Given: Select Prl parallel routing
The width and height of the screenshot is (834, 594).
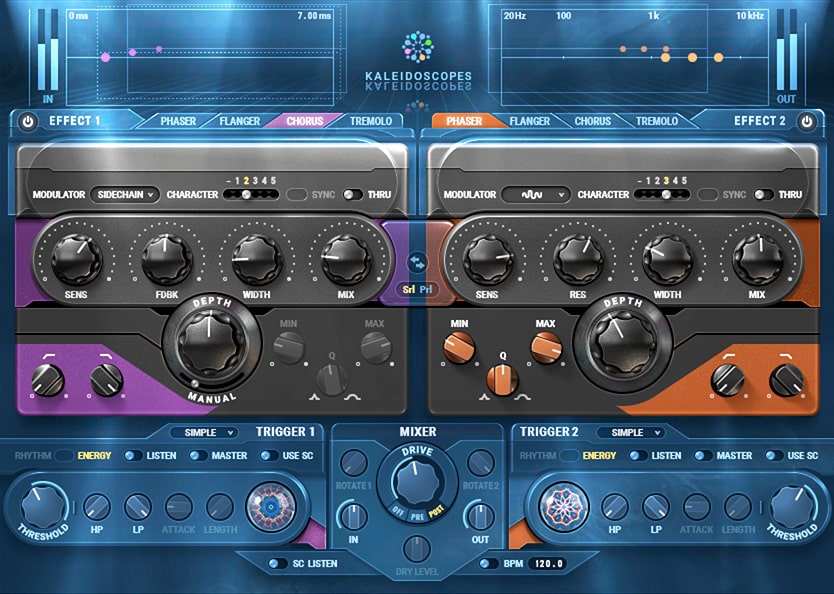Looking at the screenshot, I should 426,290.
